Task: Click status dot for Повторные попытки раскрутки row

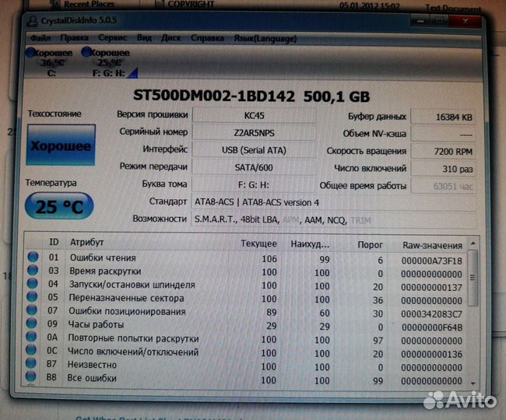Action: [x=31, y=337]
